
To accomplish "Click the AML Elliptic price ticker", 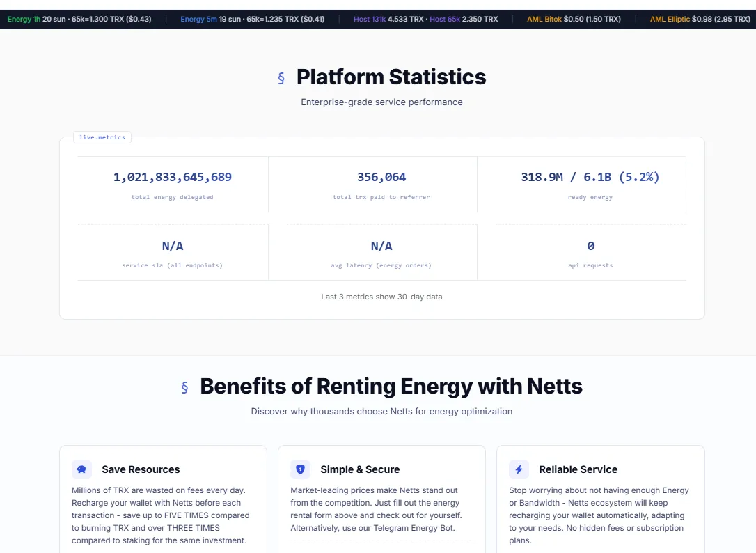I will coord(700,20).
